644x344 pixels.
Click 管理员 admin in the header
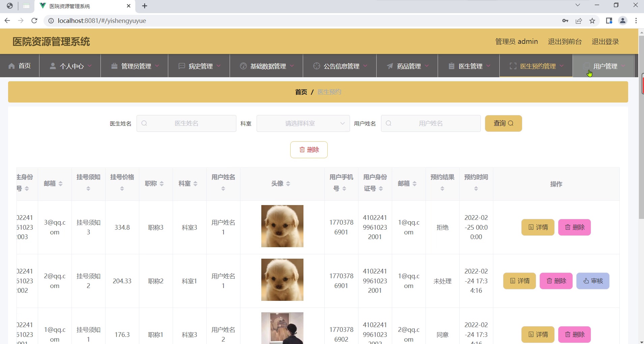(x=517, y=41)
